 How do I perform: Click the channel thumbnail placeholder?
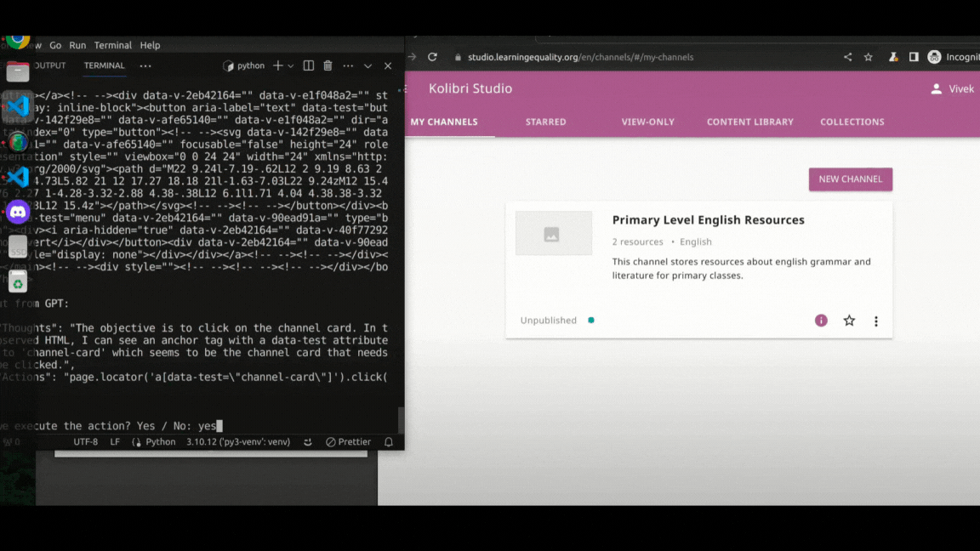(x=553, y=233)
